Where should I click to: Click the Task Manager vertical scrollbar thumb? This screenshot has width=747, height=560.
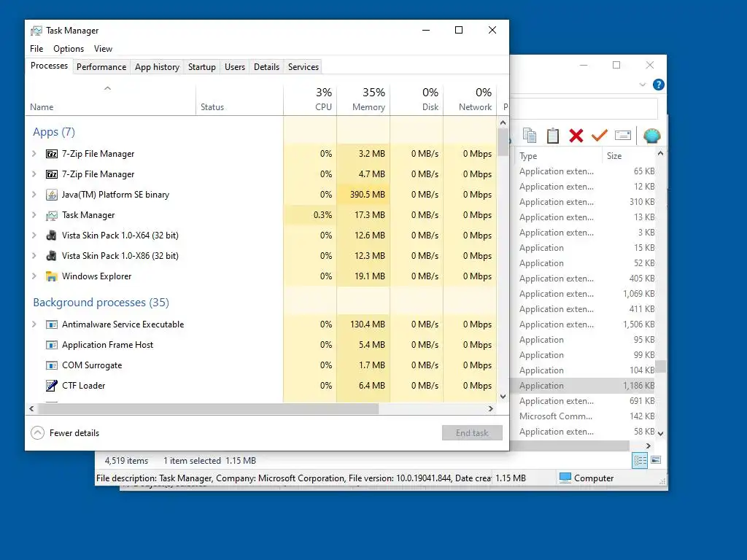pyautogui.click(x=503, y=142)
